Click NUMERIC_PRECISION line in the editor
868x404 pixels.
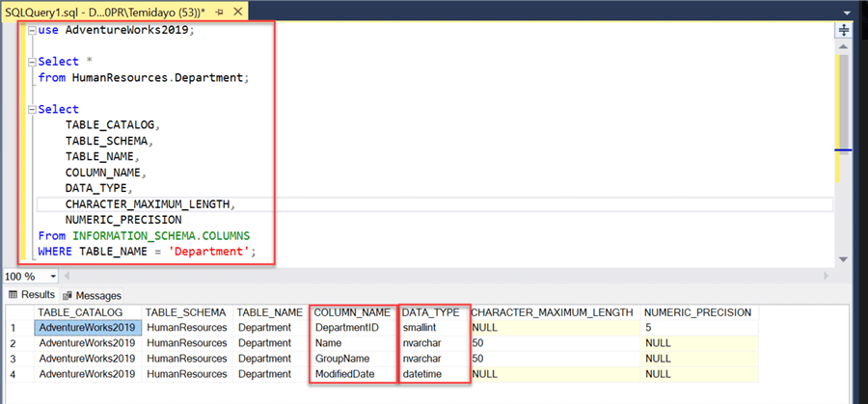coord(123,220)
